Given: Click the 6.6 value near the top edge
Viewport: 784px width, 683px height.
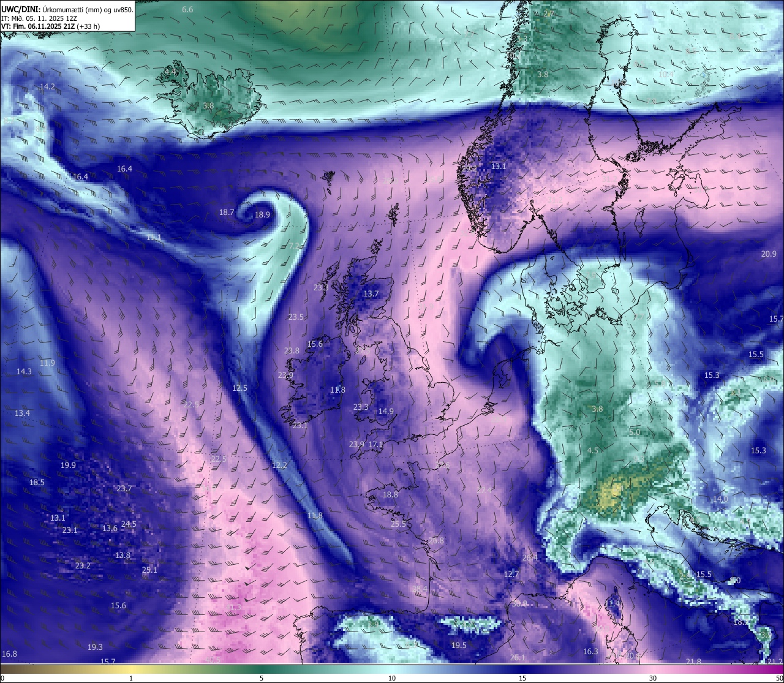Looking at the screenshot, I should coord(187,10).
